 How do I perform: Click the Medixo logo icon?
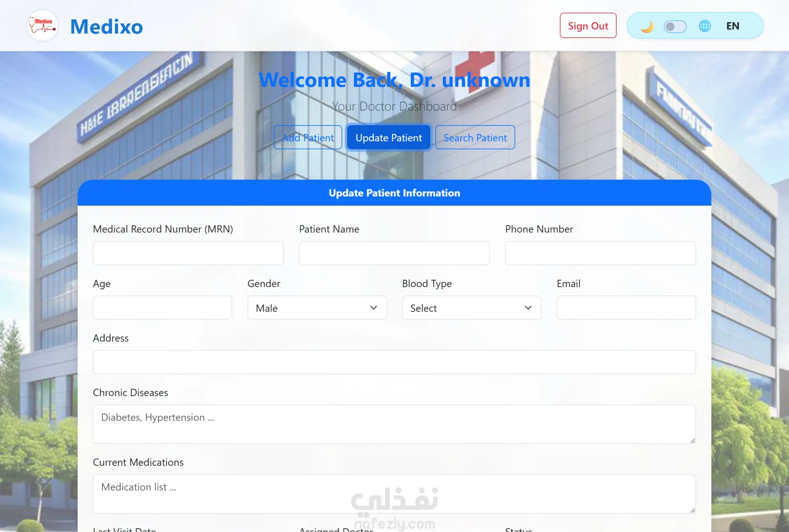click(x=42, y=26)
